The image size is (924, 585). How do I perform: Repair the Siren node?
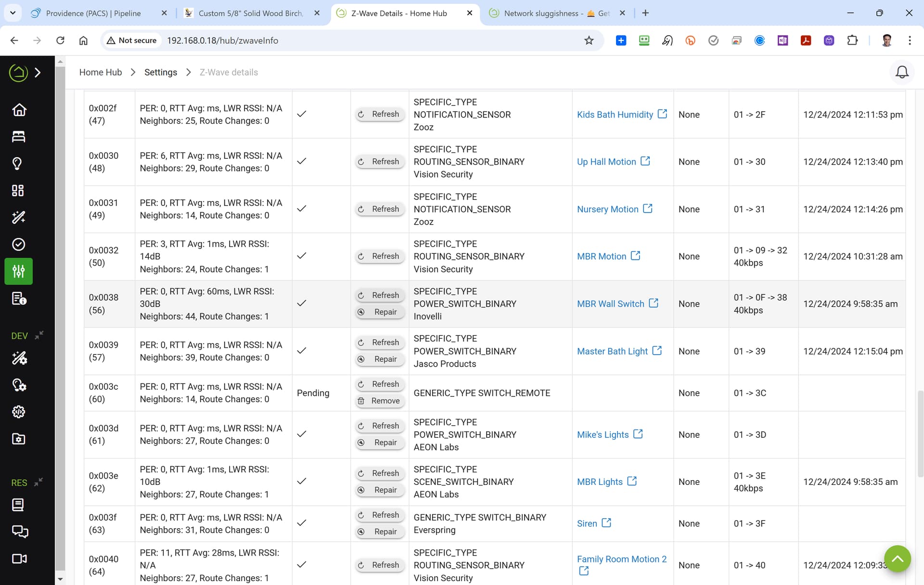click(x=380, y=532)
